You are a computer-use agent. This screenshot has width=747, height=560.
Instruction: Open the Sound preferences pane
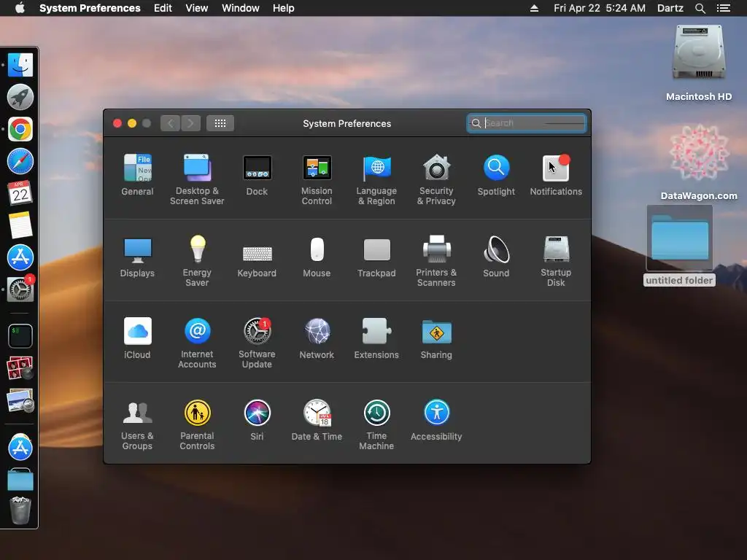(496, 256)
